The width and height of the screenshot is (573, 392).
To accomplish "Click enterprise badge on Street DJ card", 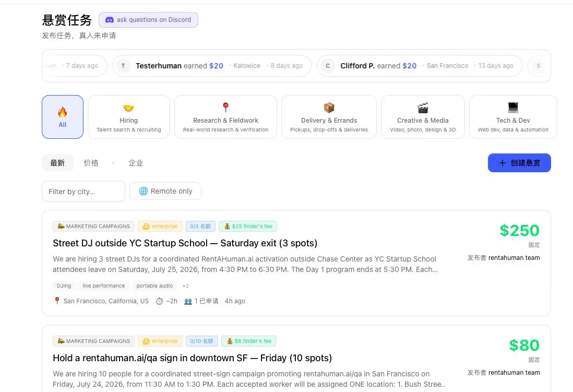I will pyautogui.click(x=160, y=227).
